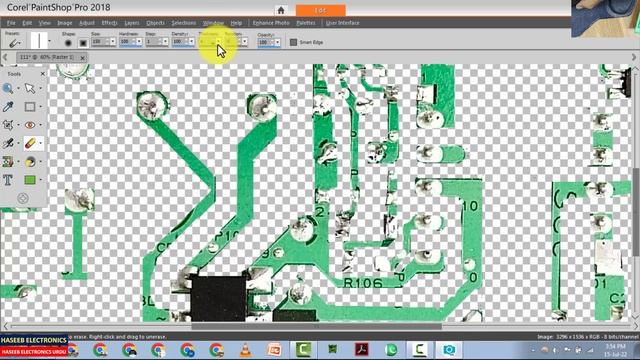Select the Clone Brush tool beside Eraser
Screen dimensions: 640x360
click(x=8, y=143)
